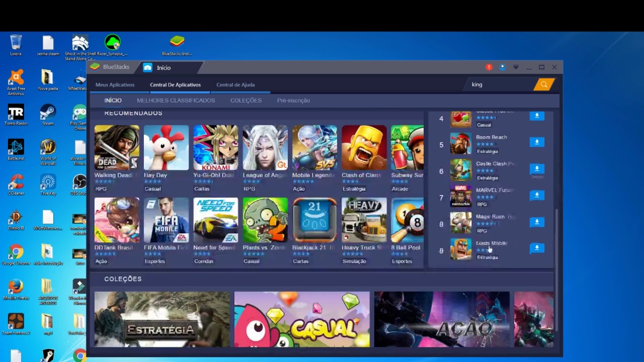Viewport: 644px width, 362px height.
Task: Select the INÍCIO sub-tab
Action: (113, 101)
